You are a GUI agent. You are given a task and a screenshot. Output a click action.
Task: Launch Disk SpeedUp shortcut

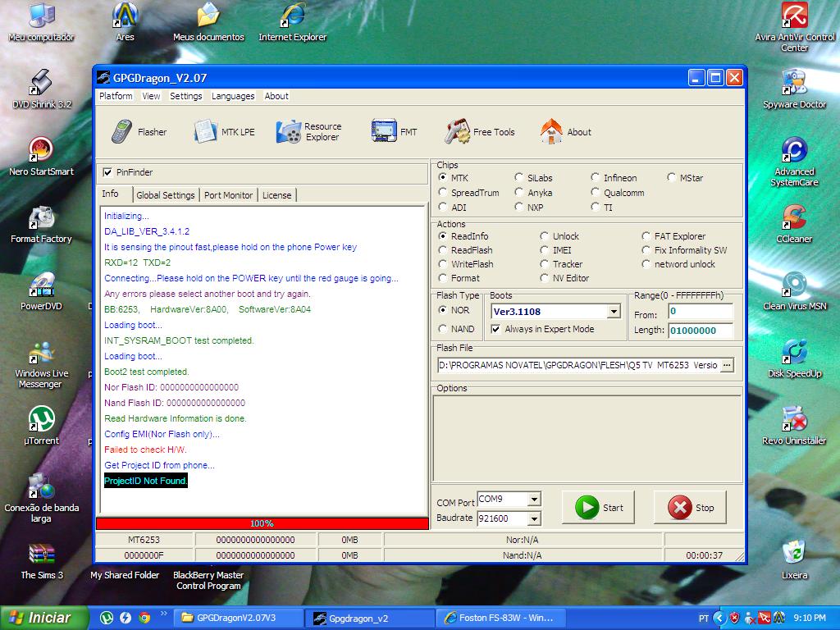point(794,359)
